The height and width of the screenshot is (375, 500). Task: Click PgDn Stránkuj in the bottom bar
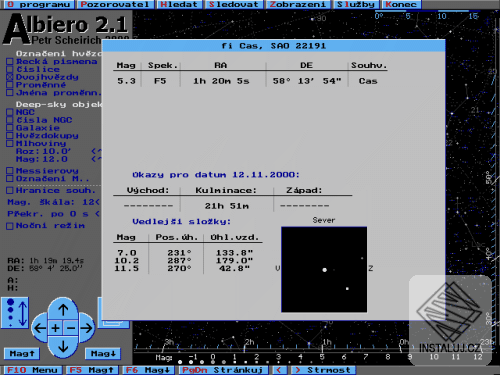224,370
